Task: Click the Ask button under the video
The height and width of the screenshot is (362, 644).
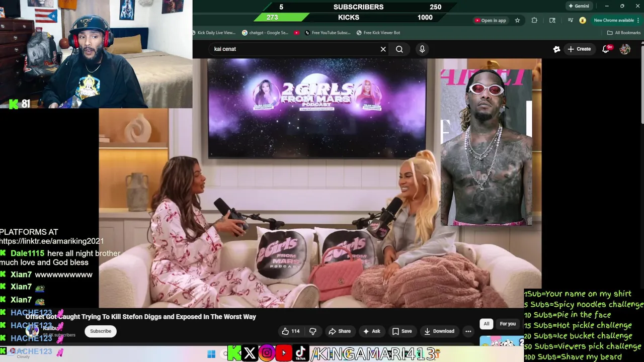Action: click(x=371, y=331)
